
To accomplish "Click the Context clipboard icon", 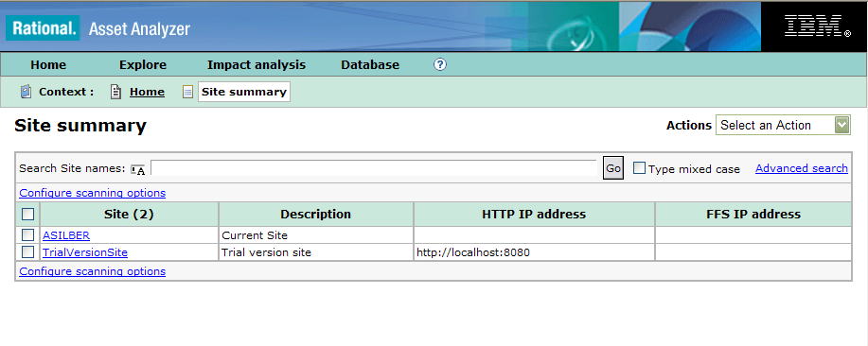I will coord(26,92).
